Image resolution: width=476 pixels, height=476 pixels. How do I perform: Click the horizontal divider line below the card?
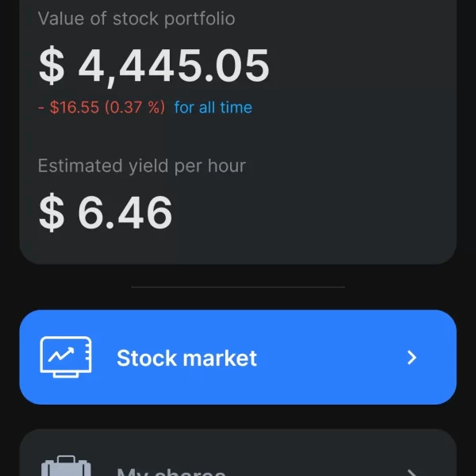[238, 286]
